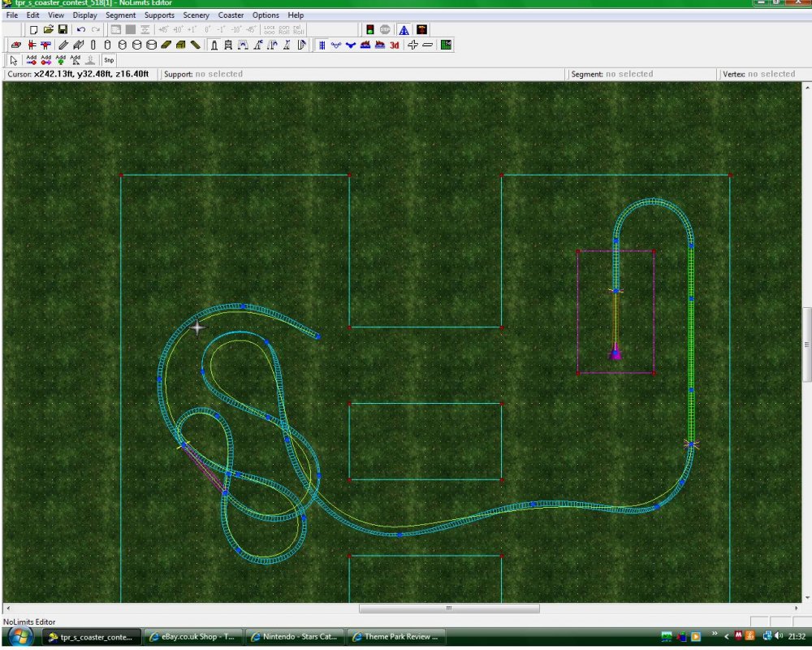
Task: Click the new blank document icon
Action: (x=34, y=29)
